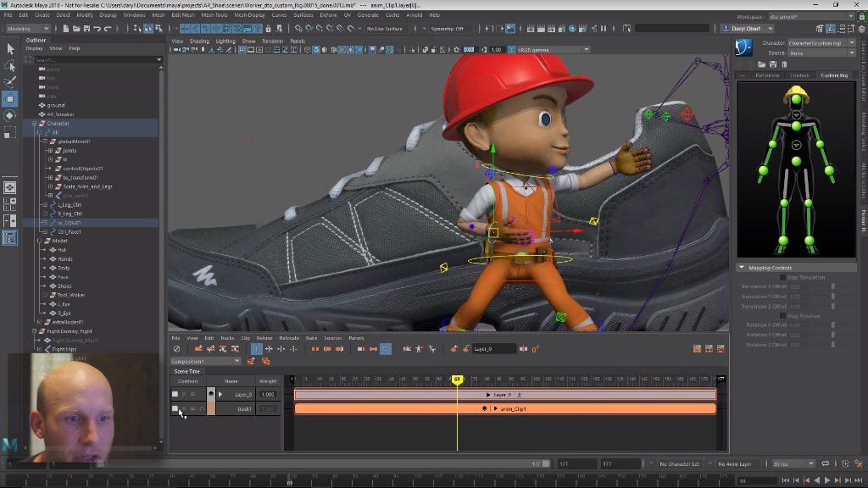Toggle mute checkbox on Layer_0 track
Viewport: 868px width, 488px height.
click(x=175, y=395)
